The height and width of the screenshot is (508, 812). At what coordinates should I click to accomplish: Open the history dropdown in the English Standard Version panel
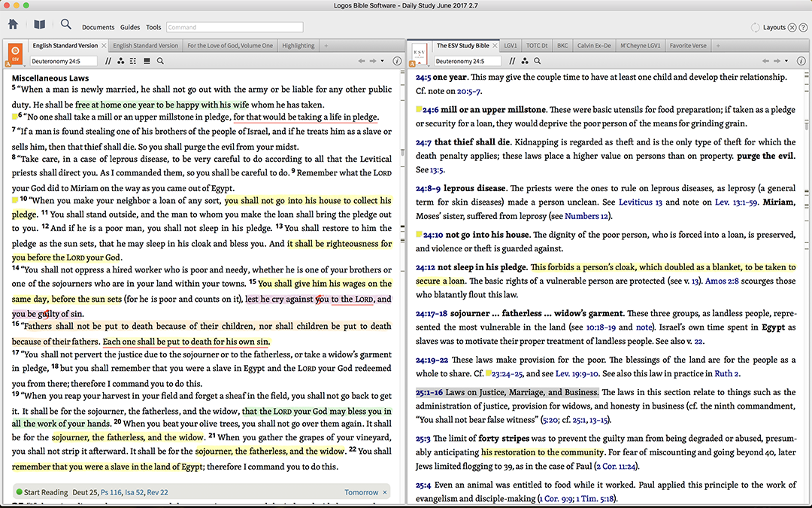[x=383, y=61]
